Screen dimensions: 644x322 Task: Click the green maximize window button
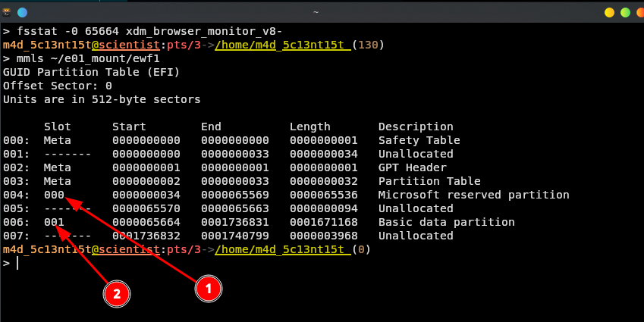625,13
